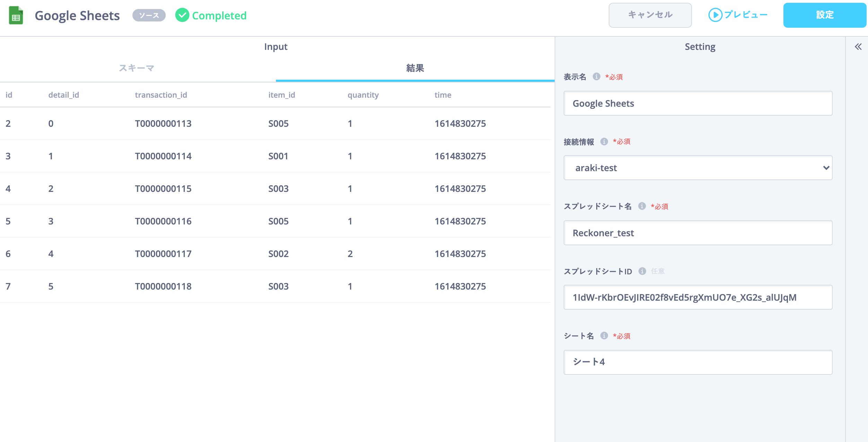Click quantity 2 in row T0000000117
Image resolution: width=868 pixels, height=442 pixels.
click(350, 254)
